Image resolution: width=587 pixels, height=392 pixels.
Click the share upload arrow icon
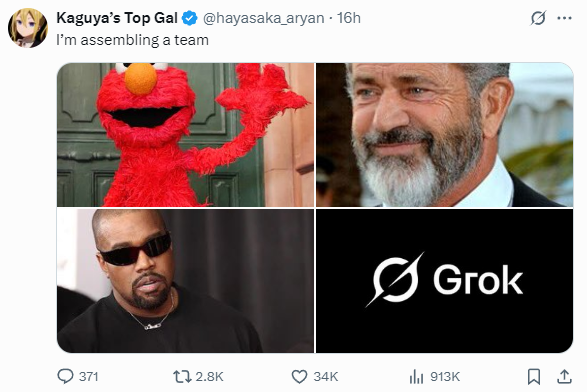pyautogui.click(x=564, y=376)
